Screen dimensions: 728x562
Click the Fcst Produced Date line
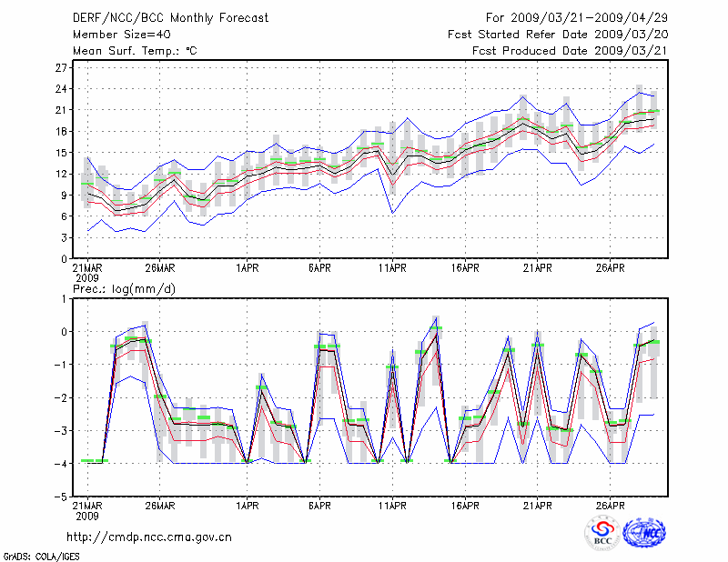click(x=564, y=51)
